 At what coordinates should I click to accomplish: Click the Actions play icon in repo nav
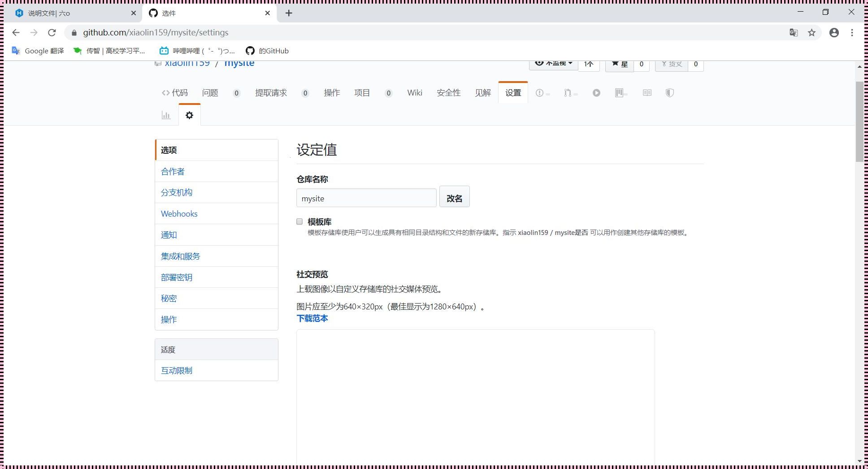click(x=596, y=93)
